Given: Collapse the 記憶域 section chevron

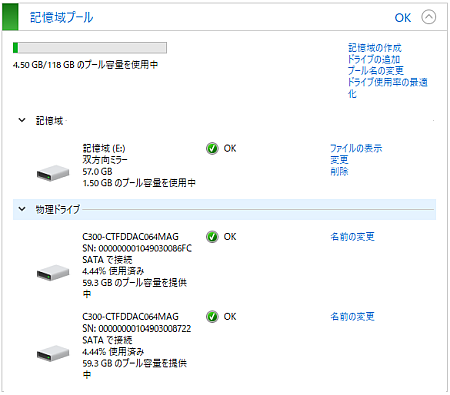Looking at the screenshot, I should pos(22,120).
